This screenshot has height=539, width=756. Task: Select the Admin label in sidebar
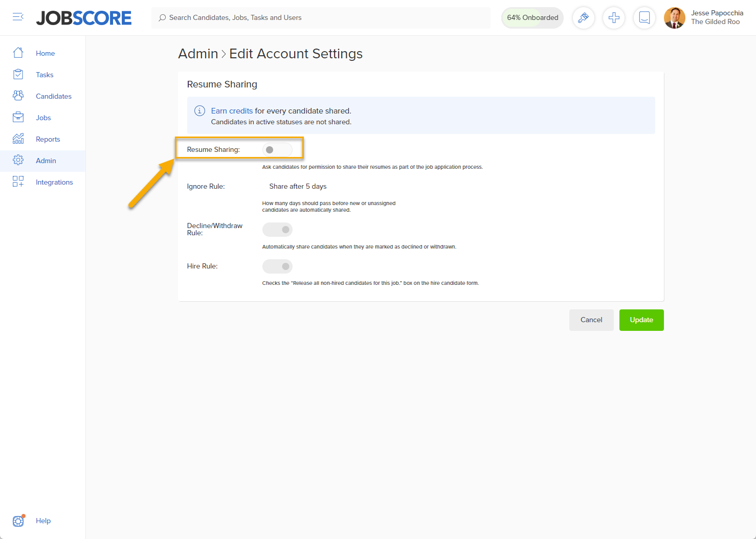click(46, 161)
